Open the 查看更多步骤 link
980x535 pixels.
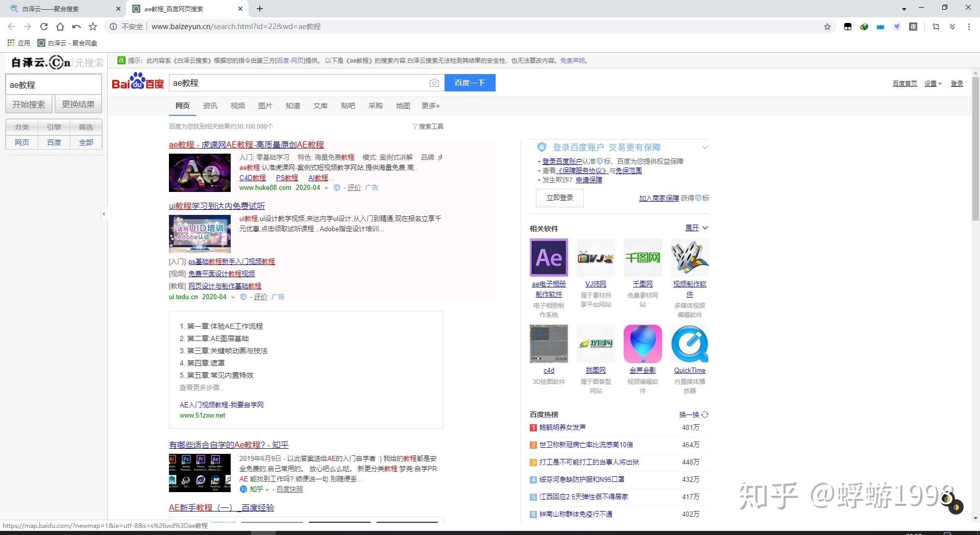click(x=202, y=387)
